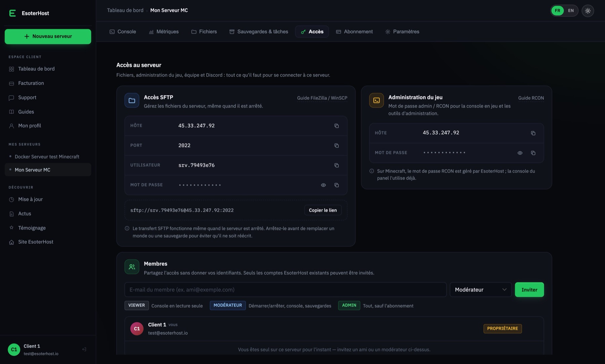Copy the SFTP password
This screenshot has height=364, width=605.
(336, 185)
